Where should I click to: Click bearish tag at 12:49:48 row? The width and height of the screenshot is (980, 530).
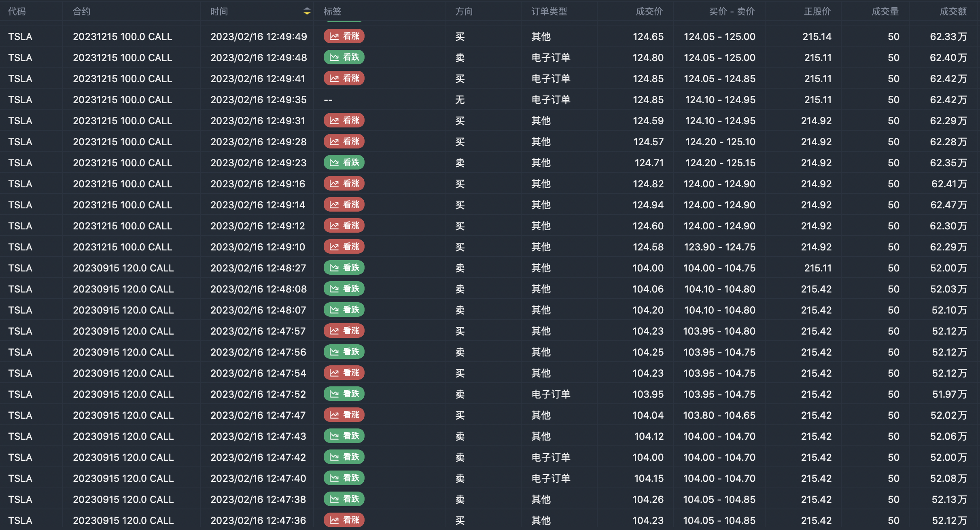click(x=344, y=57)
